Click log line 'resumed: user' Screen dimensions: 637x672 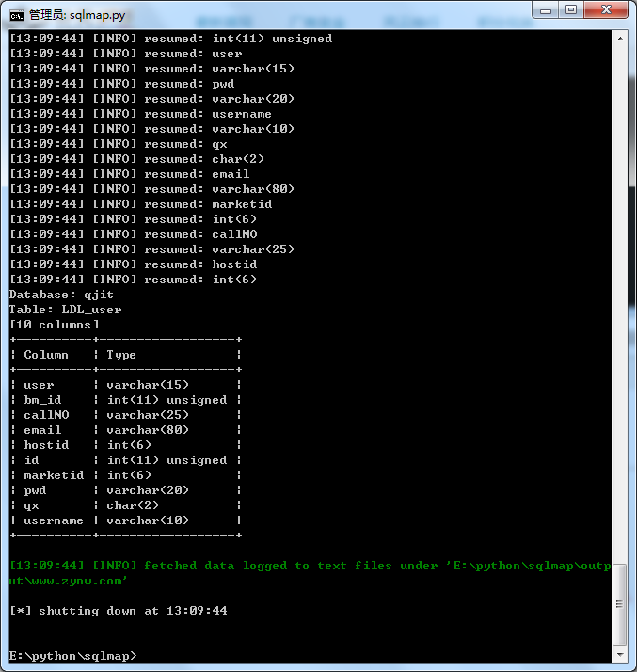(125, 54)
